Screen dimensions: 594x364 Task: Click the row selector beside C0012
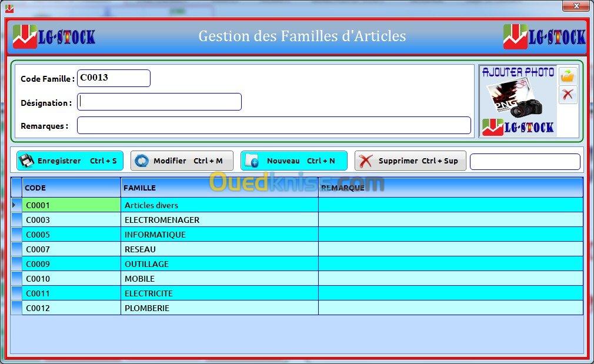coord(16,308)
